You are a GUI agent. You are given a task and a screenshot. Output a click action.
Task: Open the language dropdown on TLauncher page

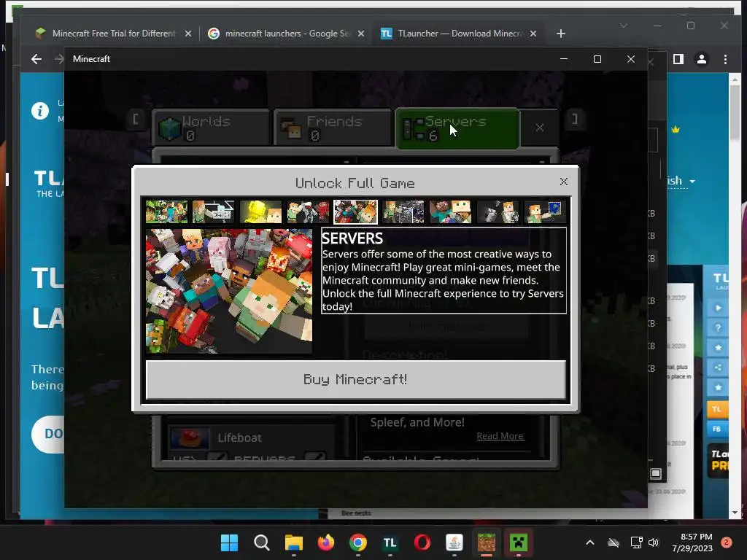(681, 181)
